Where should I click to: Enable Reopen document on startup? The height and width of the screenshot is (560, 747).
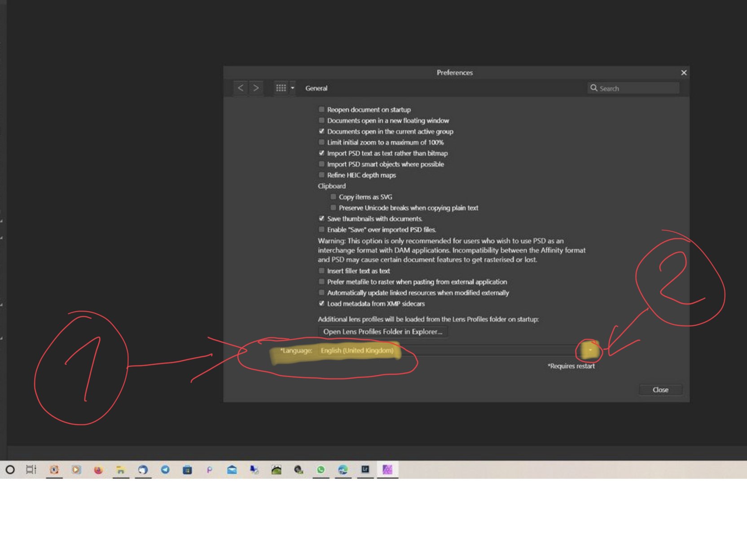tap(321, 109)
